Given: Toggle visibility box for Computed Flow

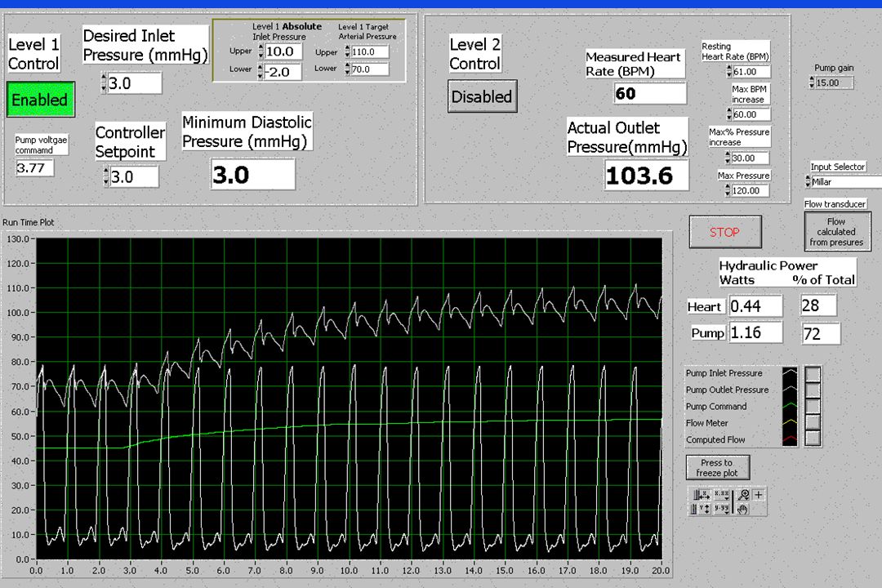Looking at the screenshot, I should 813,439.
